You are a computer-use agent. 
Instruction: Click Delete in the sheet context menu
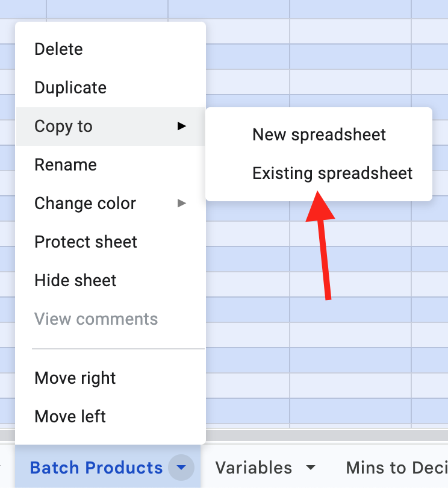click(59, 49)
